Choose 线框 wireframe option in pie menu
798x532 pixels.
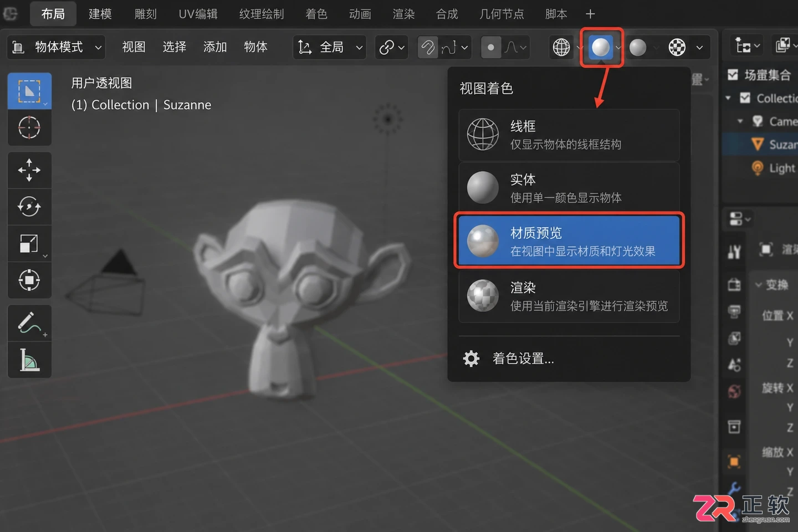click(x=569, y=135)
